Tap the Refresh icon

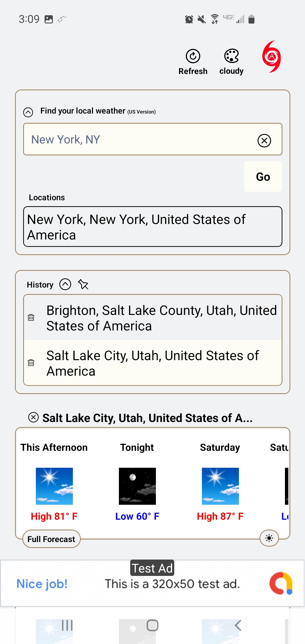[193, 56]
